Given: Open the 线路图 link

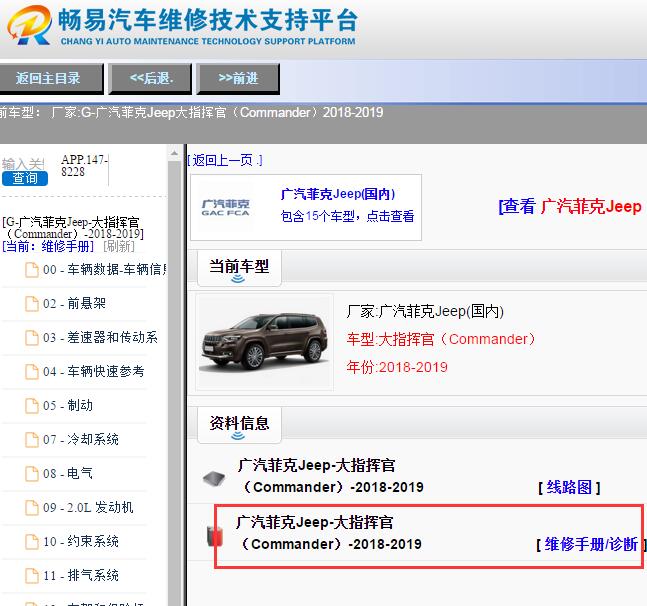Looking at the screenshot, I should tap(569, 488).
